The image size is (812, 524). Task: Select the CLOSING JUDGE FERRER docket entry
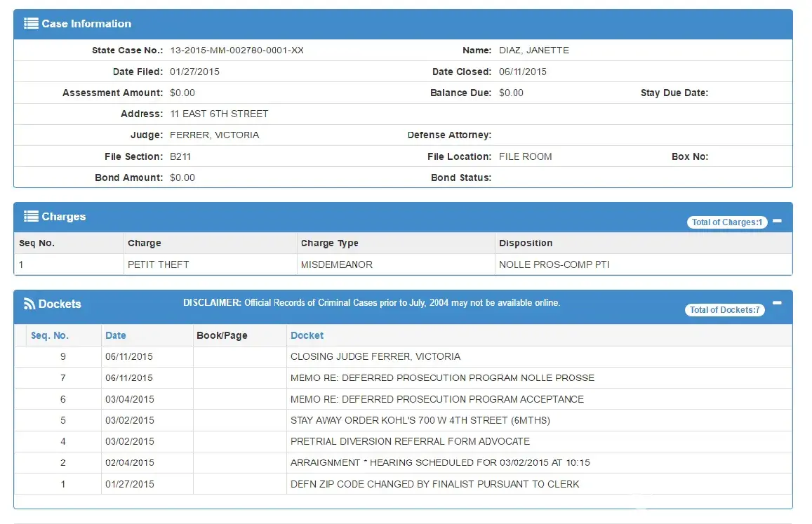tap(375, 356)
